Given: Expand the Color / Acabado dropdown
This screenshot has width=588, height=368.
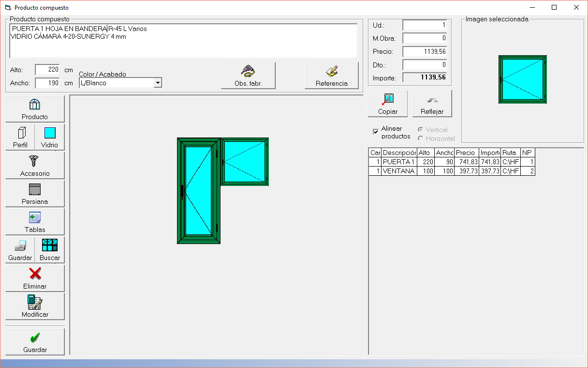Looking at the screenshot, I should [157, 83].
